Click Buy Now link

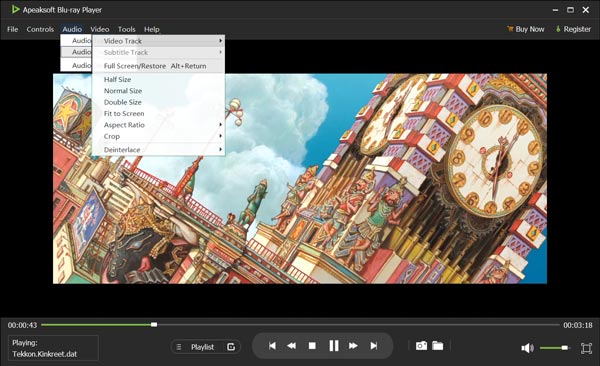click(530, 29)
